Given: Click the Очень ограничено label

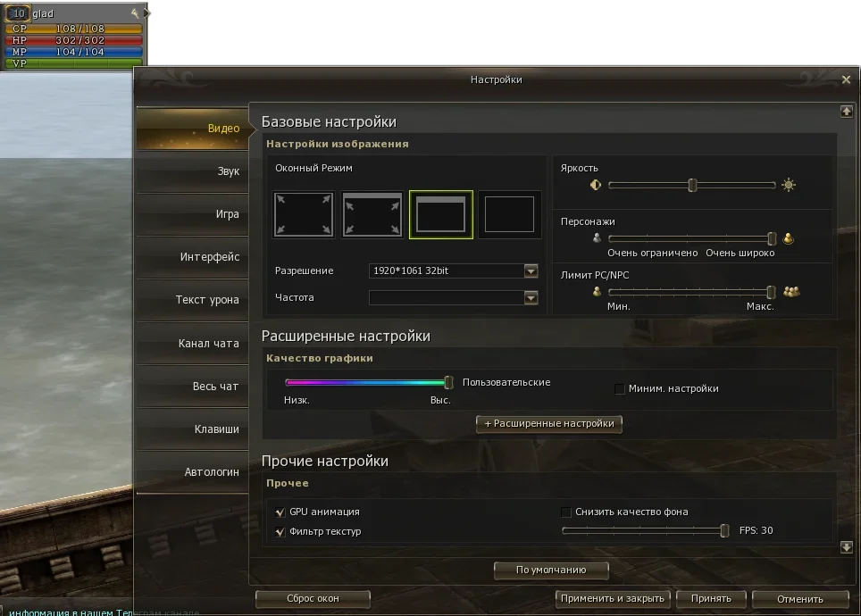Looking at the screenshot, I should click(x=652, y=254).
